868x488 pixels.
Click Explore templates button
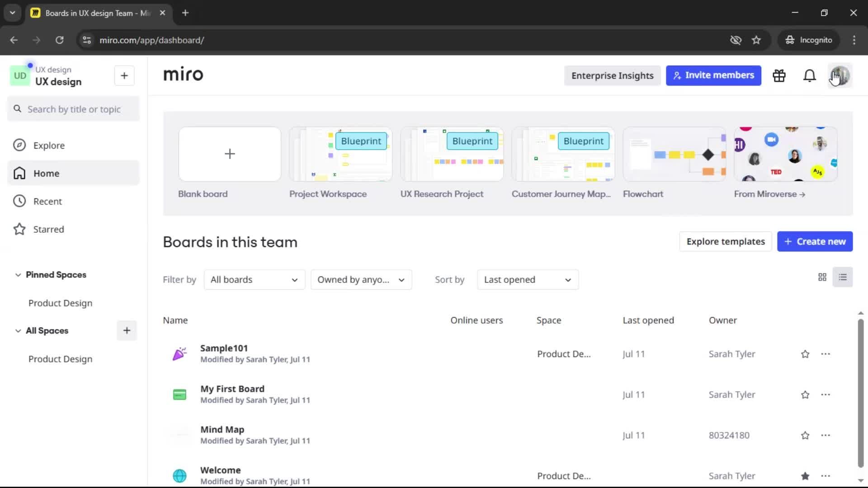coord(726,242)
